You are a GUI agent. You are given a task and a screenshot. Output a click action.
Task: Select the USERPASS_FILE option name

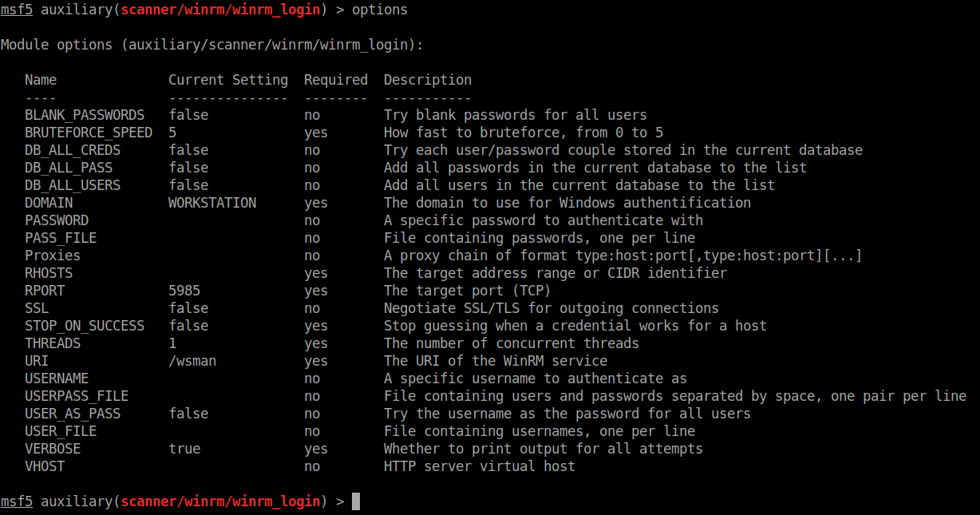77,396
